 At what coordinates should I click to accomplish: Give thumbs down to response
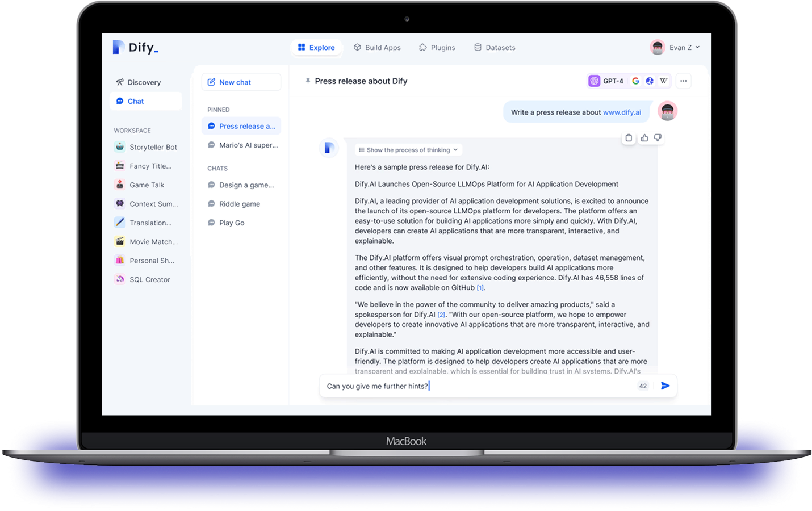(658, 138)
